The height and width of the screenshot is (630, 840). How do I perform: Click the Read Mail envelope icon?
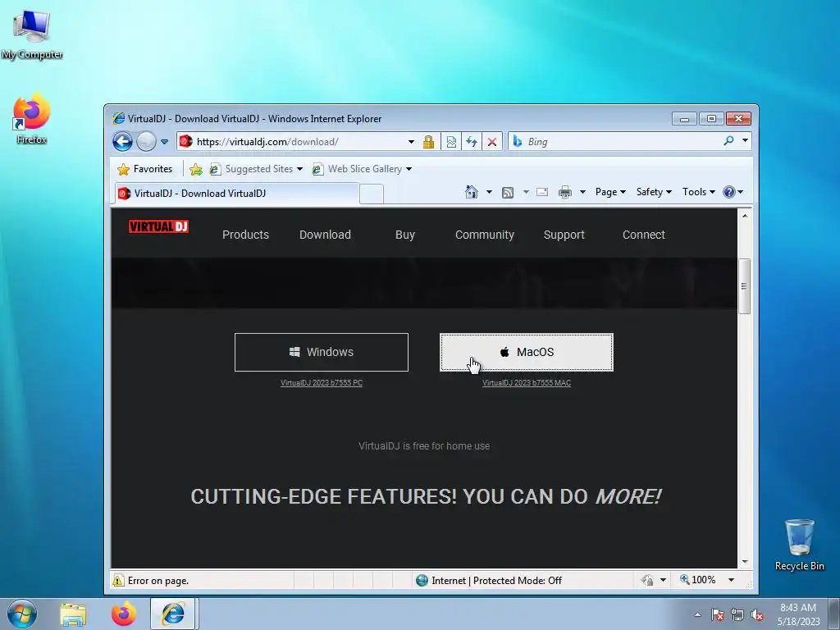click(x=542, y=192)
